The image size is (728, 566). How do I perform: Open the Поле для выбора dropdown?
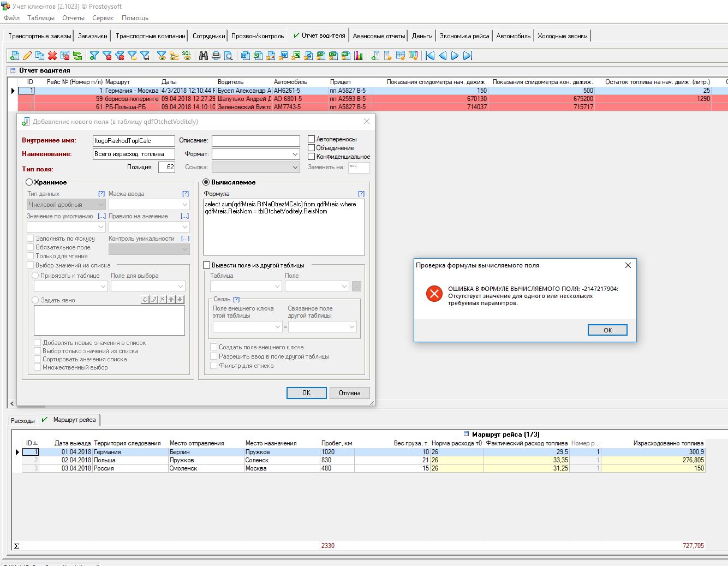[181, 287]
